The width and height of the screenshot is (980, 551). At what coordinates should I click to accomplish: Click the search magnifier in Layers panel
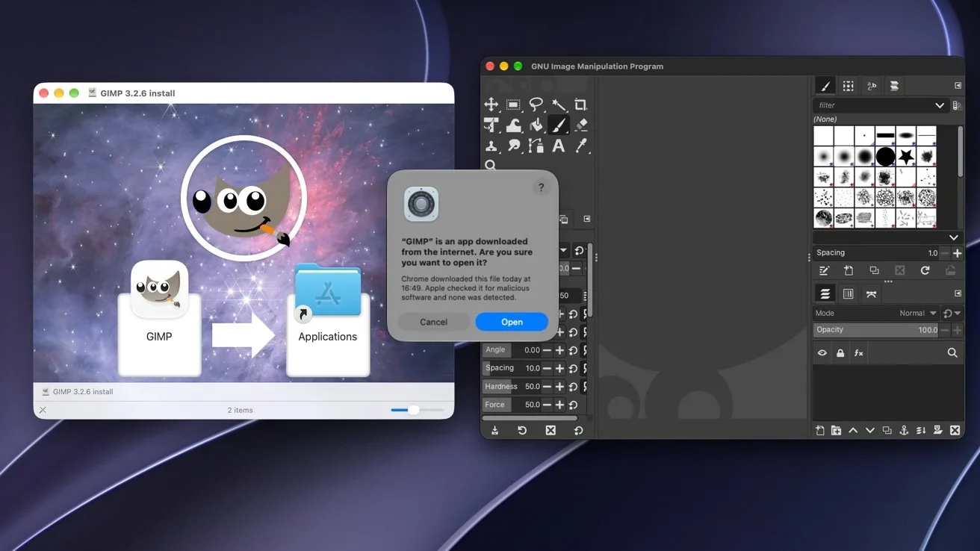(x=952, y=352)
